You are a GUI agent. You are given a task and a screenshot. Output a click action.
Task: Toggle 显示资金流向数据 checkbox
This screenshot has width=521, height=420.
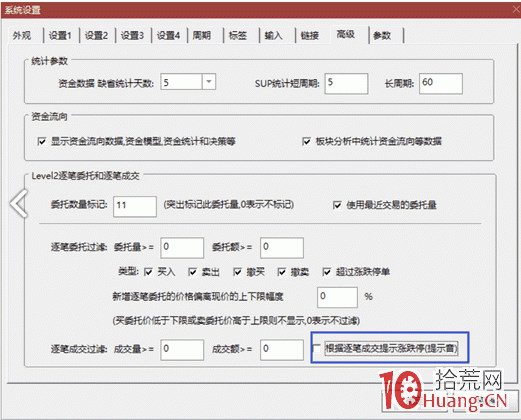click(x=42, y=141)
